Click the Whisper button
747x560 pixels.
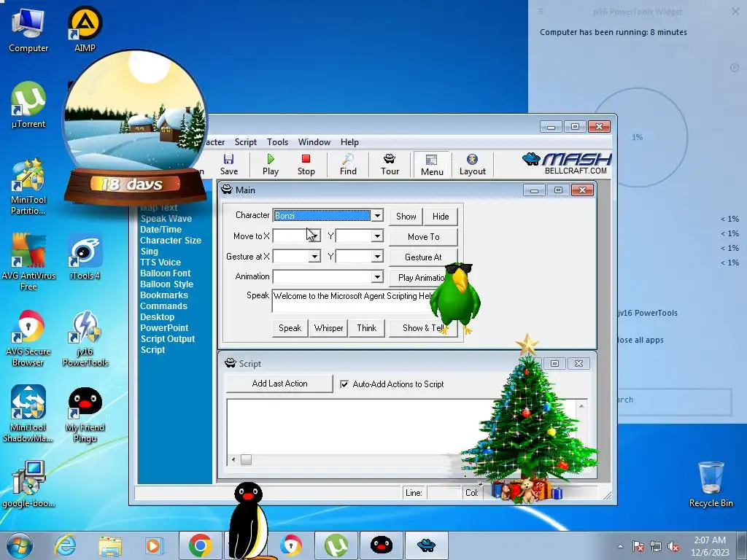click(x=328, y=328)
